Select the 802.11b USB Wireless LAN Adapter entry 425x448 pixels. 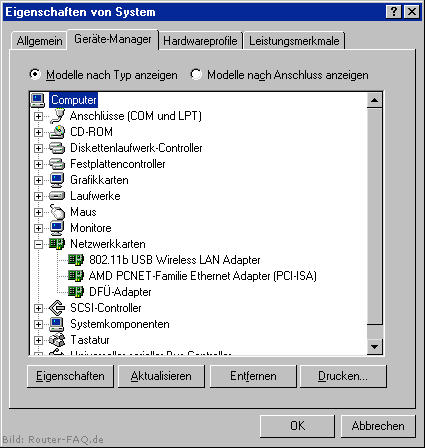point(175,260)
